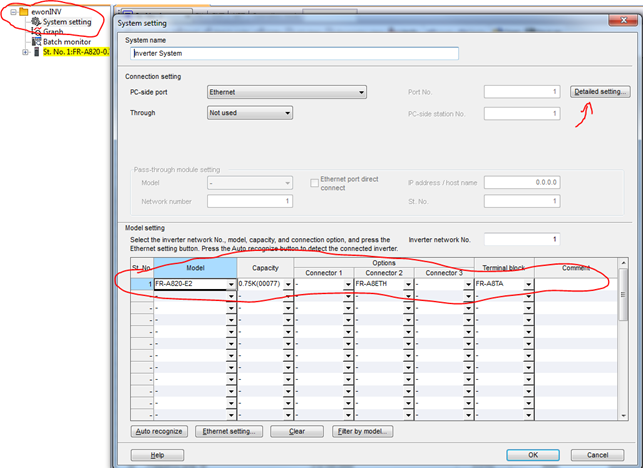Open the PC-side port Ethernet dropdown
Image resolution: width=643 pixels, height=468 pixels.
[287, 92]
